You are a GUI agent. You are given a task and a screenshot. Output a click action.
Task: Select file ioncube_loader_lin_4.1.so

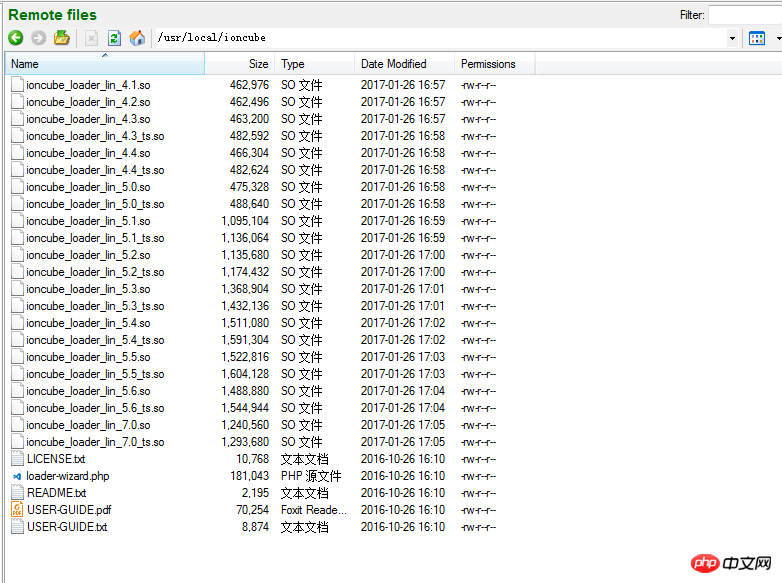pyautogui.click(x=88, y=85)
